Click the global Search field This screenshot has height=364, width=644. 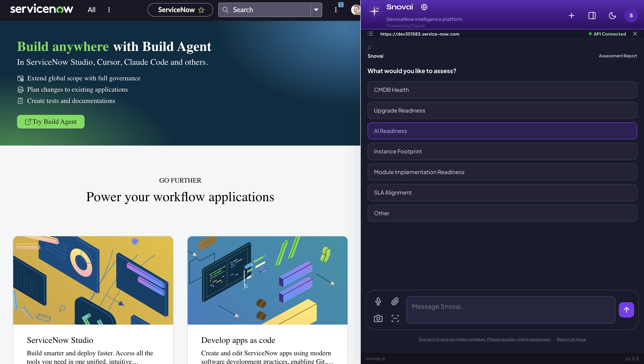(270, 10)
